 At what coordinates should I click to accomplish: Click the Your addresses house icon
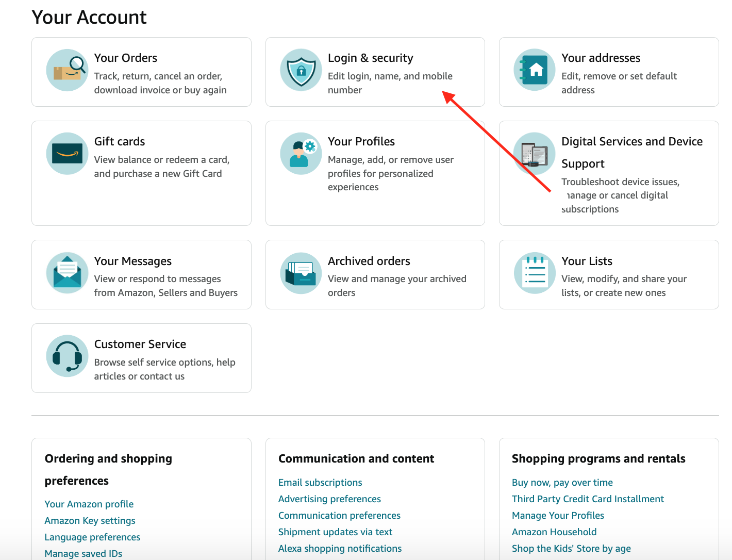point(535,70)
